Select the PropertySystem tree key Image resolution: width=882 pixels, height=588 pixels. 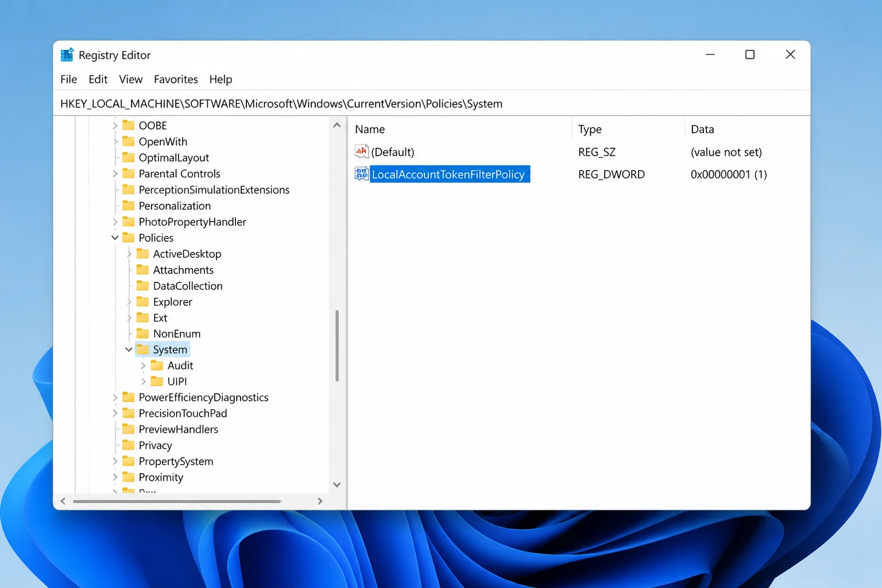click(176, 461)
